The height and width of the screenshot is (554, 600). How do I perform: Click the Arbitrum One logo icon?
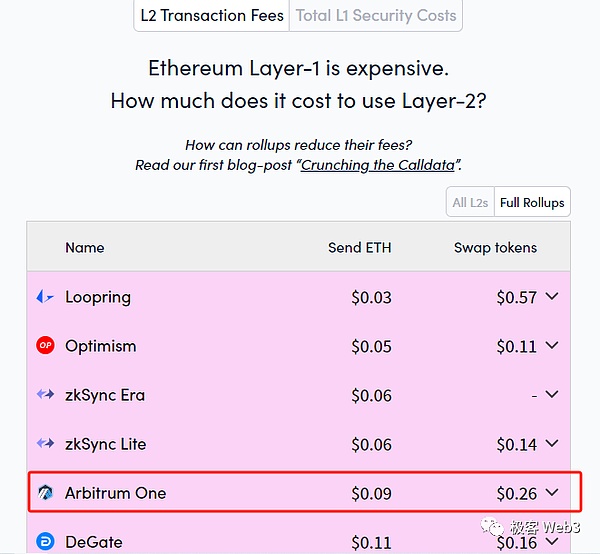pos(45,493)
